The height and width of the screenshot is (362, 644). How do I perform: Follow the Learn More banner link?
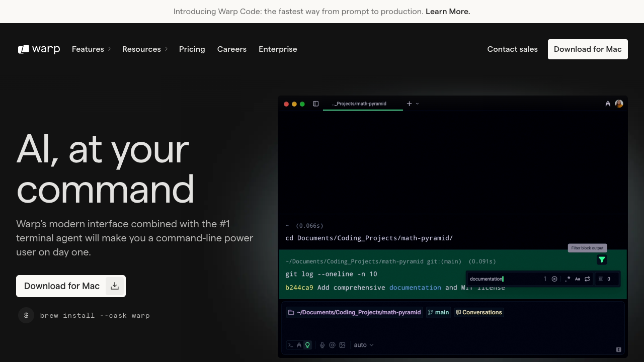coord(447,12)
